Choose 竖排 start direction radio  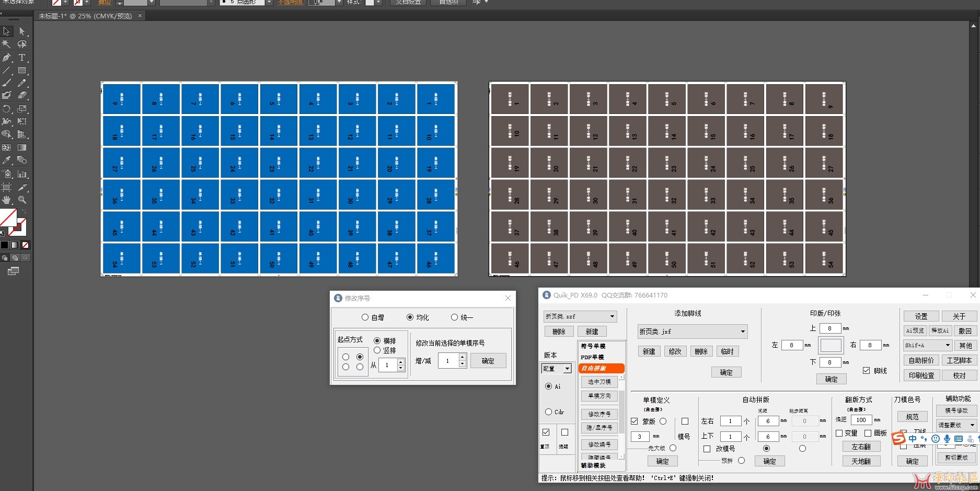point(377,350)
